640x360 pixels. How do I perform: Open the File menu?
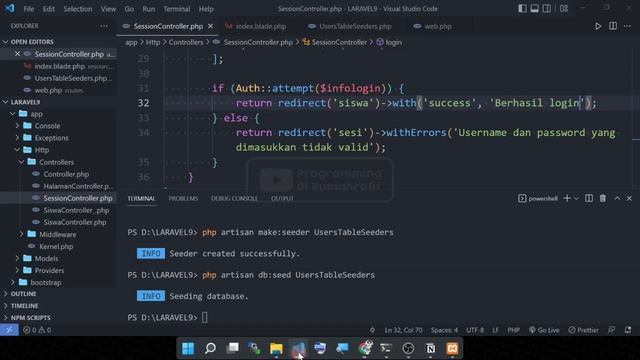(29, 9)
